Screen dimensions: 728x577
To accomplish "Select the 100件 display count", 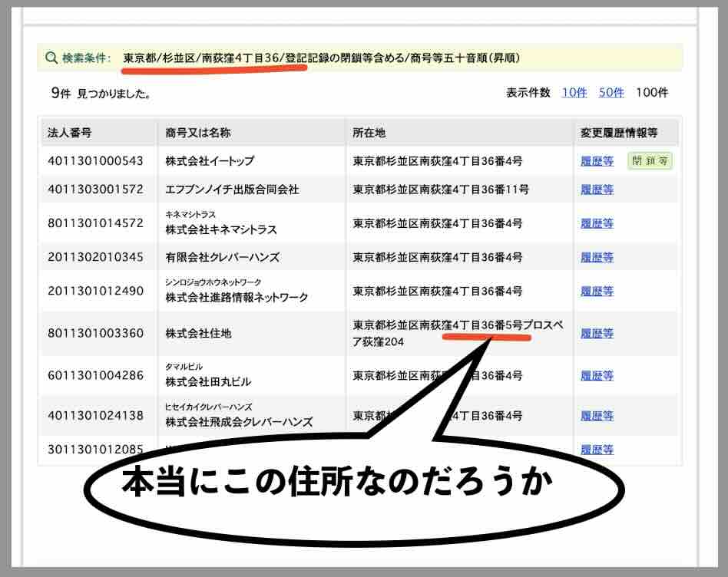I will pyautogui.click(x=652, y=93).
